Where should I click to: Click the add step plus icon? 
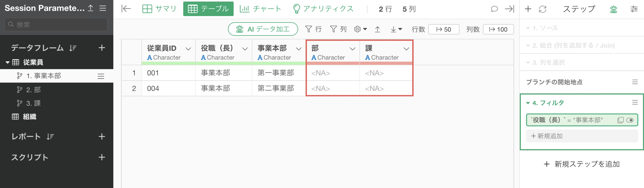point(528,9)
